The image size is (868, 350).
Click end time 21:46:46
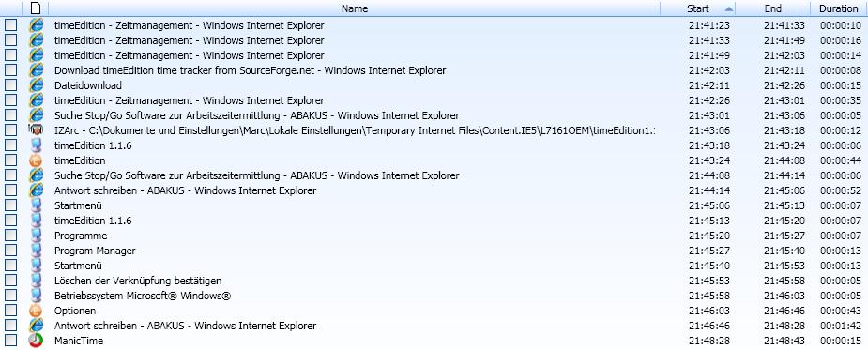pos(784,311)
